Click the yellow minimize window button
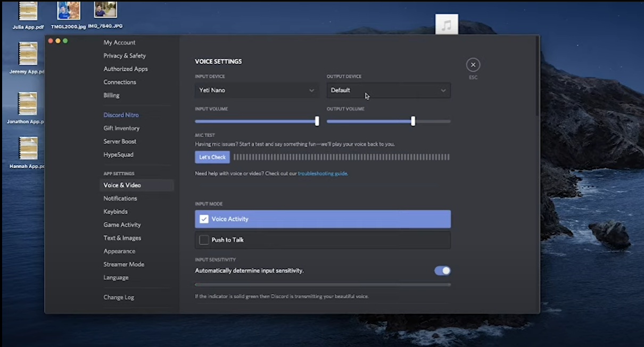 pos(58,41)
